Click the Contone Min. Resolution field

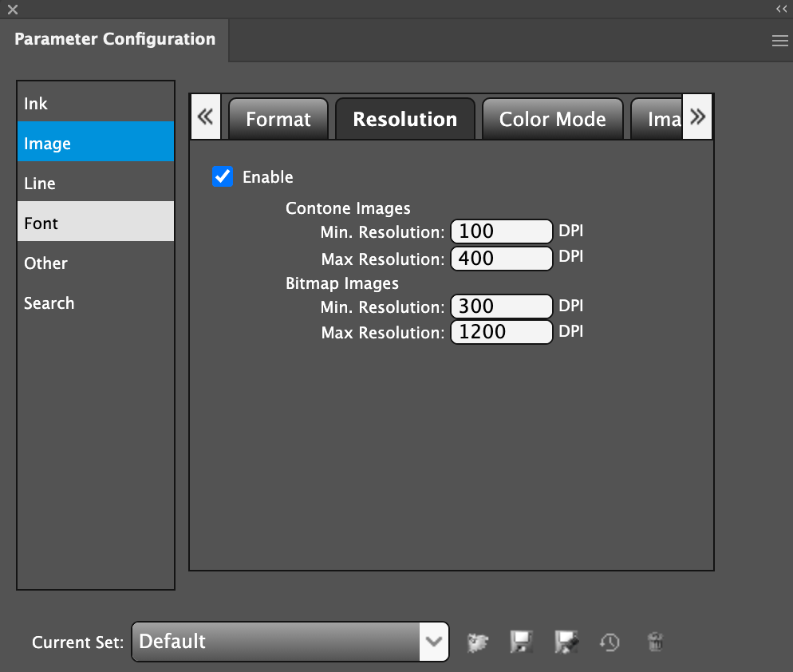[501, 232]
